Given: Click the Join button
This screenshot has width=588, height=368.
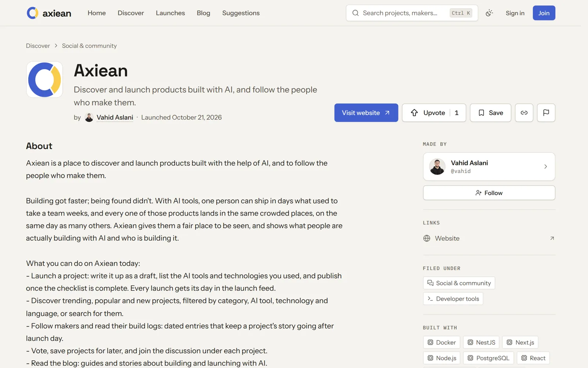Looking at the screenshot, I should (x=544, y=13).
